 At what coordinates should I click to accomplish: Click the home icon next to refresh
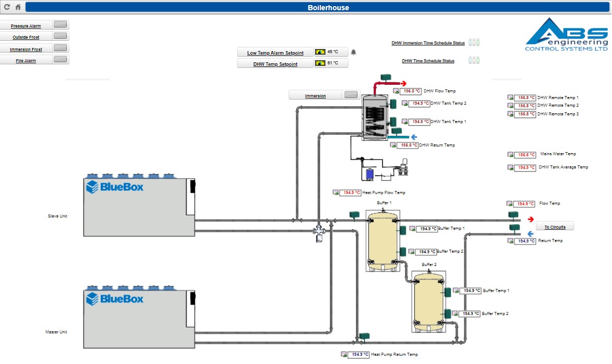point(17,7)
